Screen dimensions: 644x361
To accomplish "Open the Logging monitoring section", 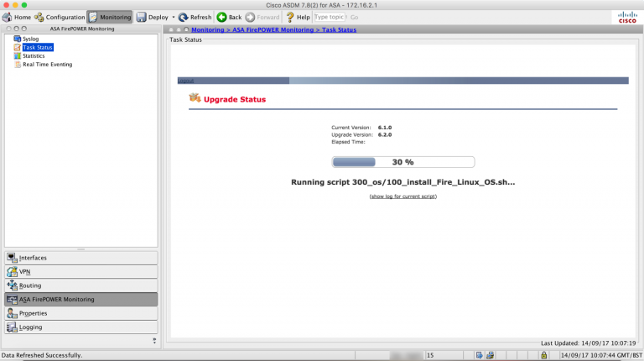I will (x=80, y=327).
